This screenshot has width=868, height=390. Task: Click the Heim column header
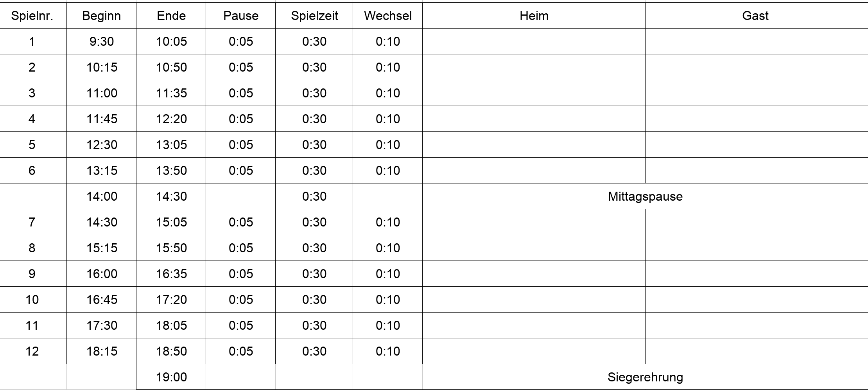(534, 16)
